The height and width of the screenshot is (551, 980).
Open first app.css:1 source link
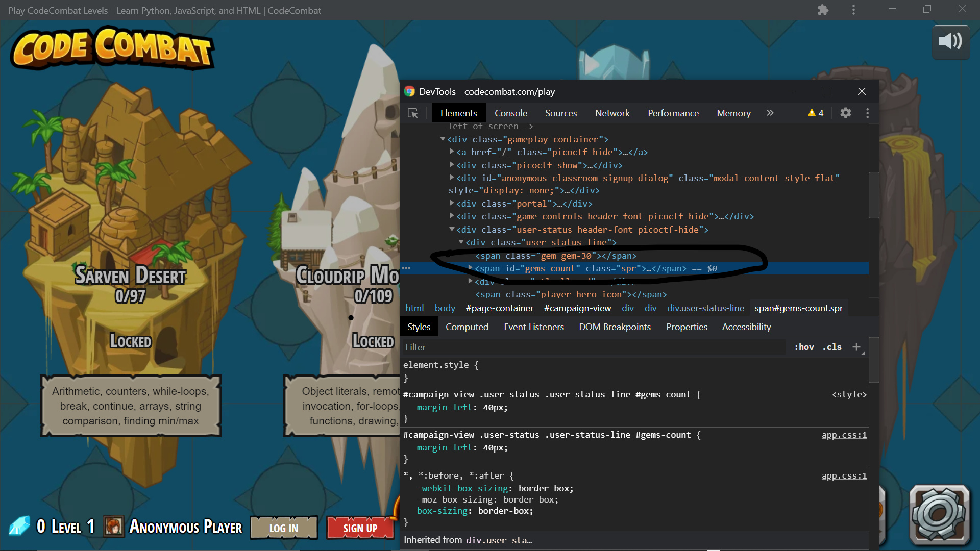844,435
